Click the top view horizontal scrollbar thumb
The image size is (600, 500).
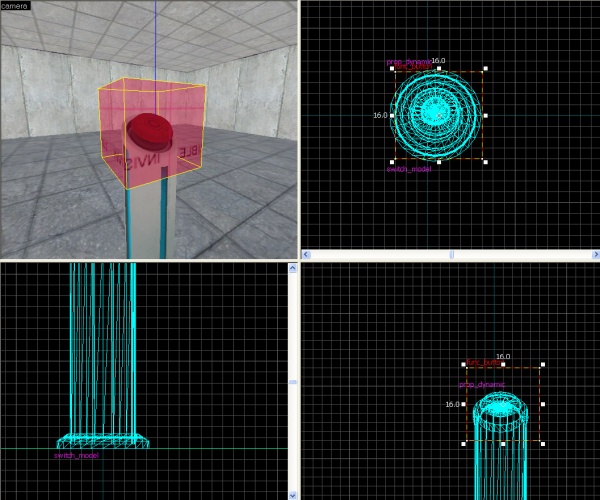[452, 254]
